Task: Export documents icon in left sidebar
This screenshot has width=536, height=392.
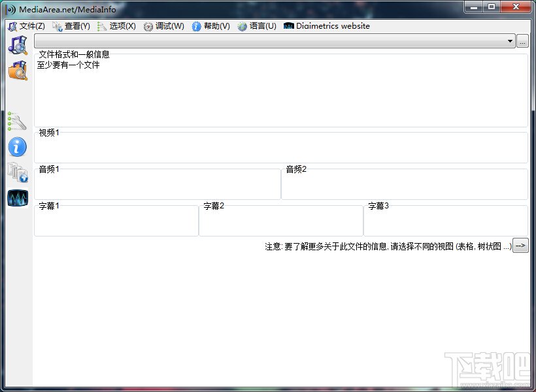Action: tap(18, 172)
